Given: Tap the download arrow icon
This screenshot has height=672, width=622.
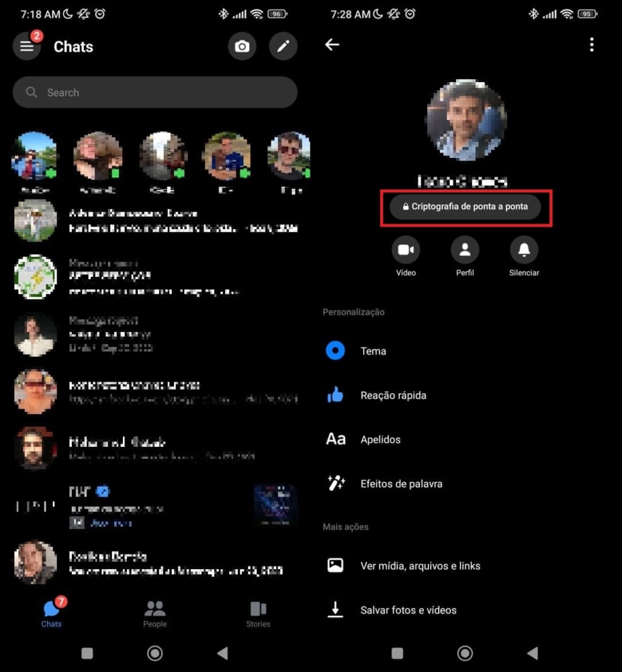Looking at the screenshot, I should tap(335, 610).
